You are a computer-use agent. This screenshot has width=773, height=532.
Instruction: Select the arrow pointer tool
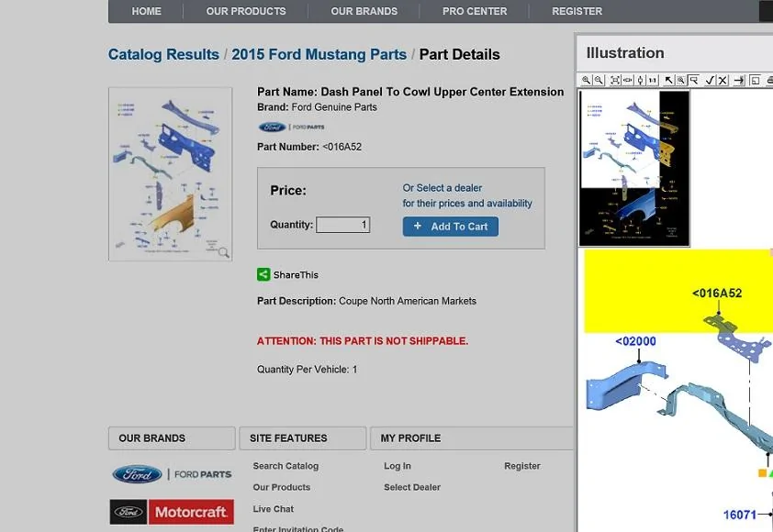pyautogui.click(x=669, y=80)
